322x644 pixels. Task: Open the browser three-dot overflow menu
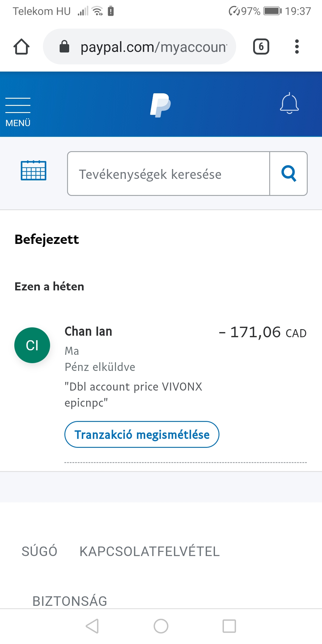click(297, 47)
